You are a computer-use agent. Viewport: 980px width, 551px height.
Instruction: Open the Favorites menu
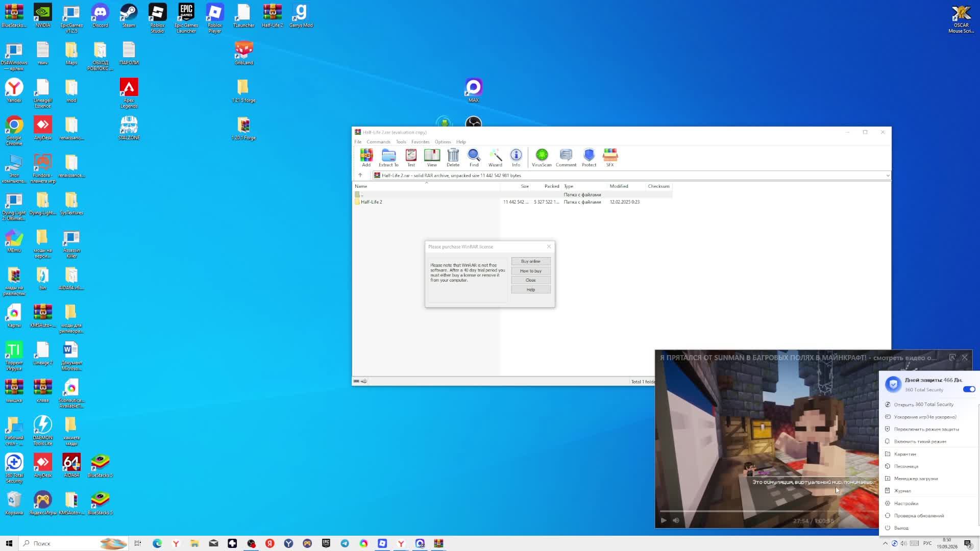point(421,142)
